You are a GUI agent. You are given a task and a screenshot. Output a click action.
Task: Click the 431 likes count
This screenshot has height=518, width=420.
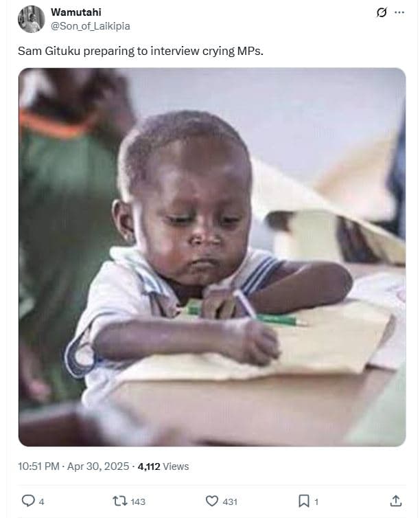(230, 502)
